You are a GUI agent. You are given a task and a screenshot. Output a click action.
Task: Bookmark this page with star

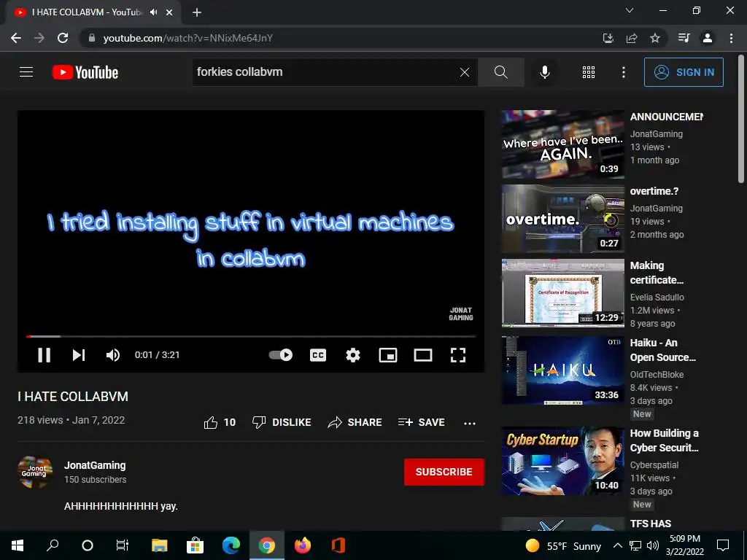pos(655,38)
